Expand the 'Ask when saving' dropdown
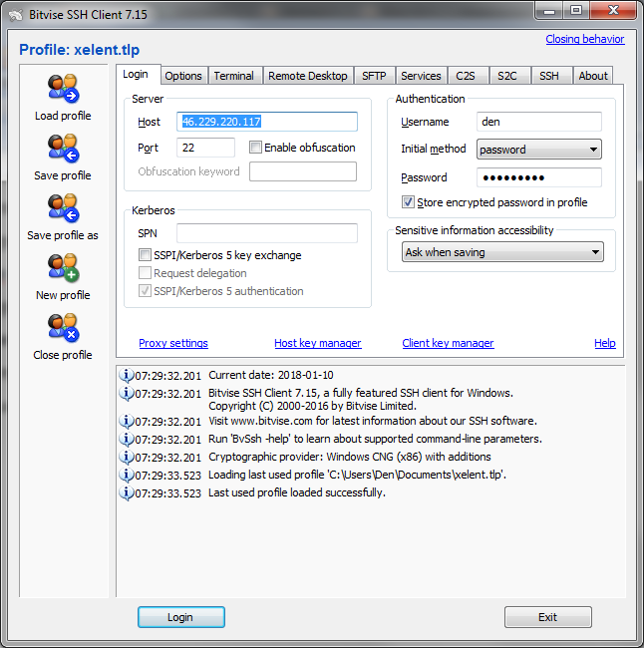Viewport: 644px width, 648px height. click(x=502, y=252)
